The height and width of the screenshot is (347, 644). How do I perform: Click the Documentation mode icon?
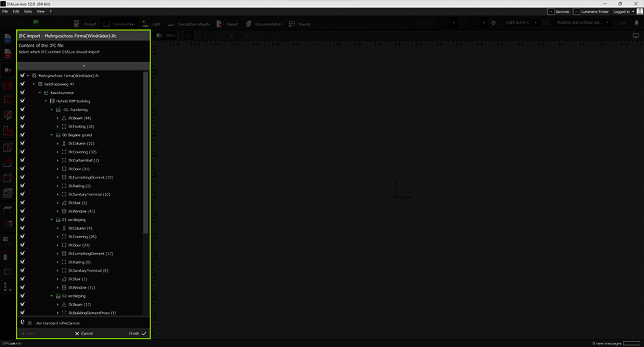(x=249, y=24)
